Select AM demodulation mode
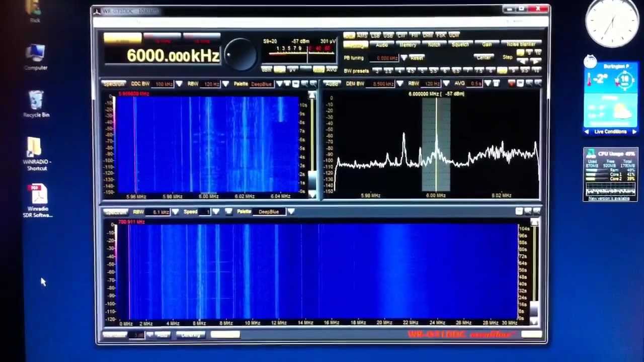Image resolution: width=644 pixels, height=362 pixels. coord(349,35)
